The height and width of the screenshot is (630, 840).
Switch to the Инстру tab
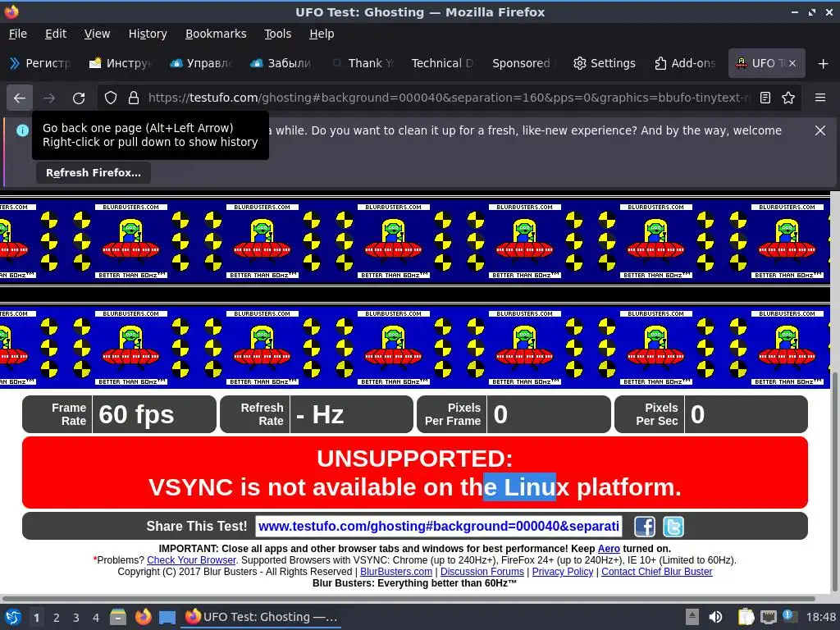point(121,63)
